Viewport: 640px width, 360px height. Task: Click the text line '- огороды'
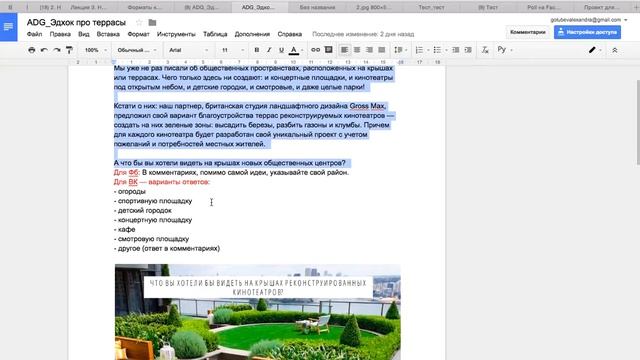tap(130, 191)
